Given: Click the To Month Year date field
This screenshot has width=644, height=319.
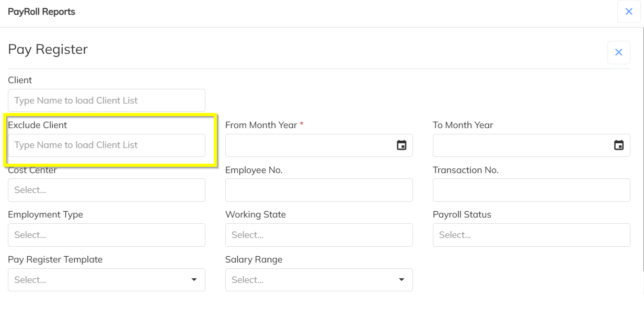Looking at the screenshot, I should (520, 145).
